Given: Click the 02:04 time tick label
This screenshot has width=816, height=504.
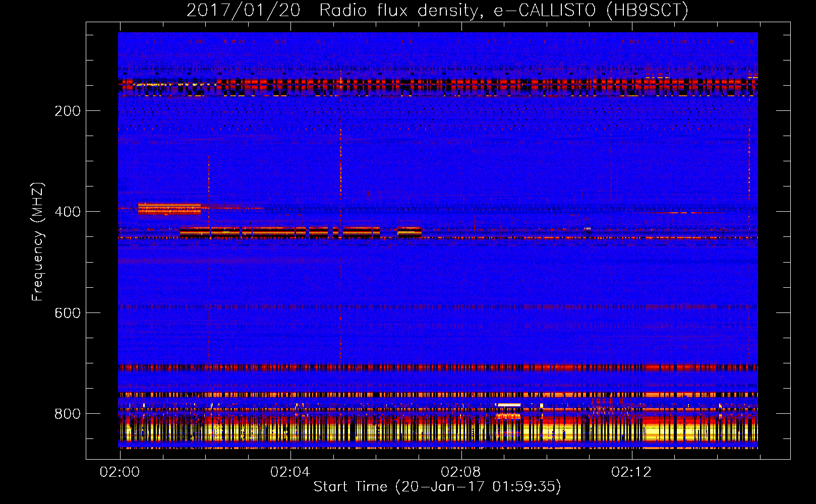Looking at the screenshot, I should point(290,472).
